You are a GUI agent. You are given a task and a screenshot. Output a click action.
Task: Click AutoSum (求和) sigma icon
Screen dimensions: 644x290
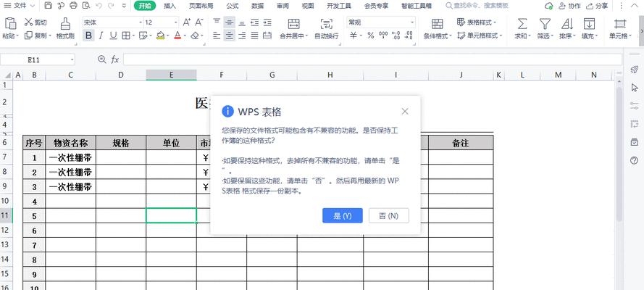coord(522,23)
